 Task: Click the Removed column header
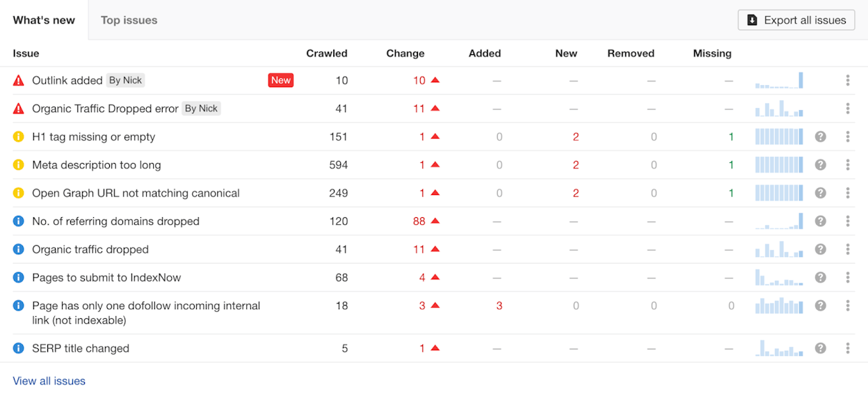[631, 53]
